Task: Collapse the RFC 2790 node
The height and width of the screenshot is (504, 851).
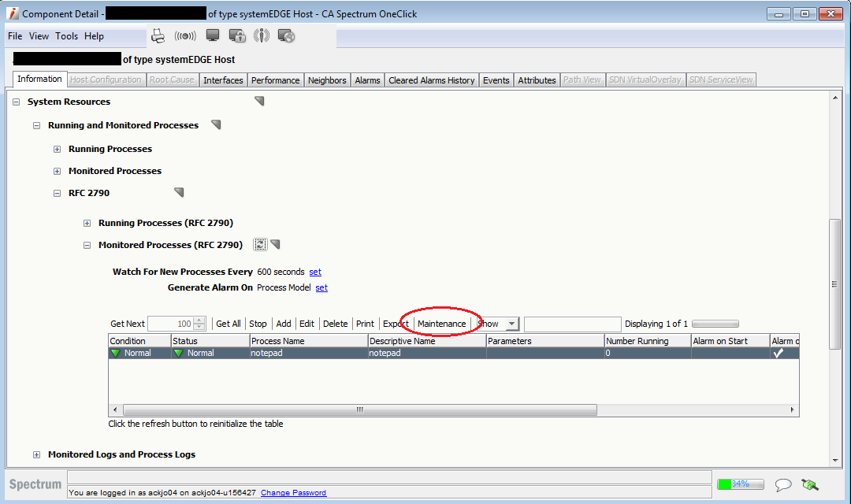Action: tap(57, 193)
